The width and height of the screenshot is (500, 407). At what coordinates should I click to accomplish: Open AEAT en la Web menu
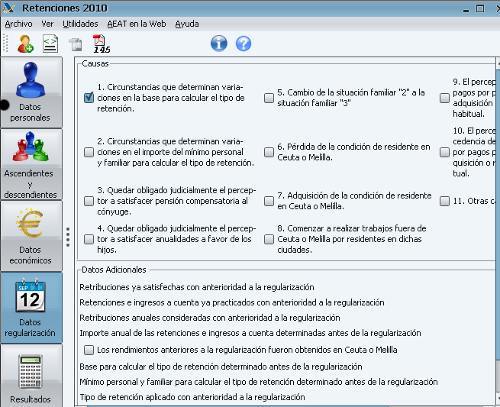tap(137, 24)
